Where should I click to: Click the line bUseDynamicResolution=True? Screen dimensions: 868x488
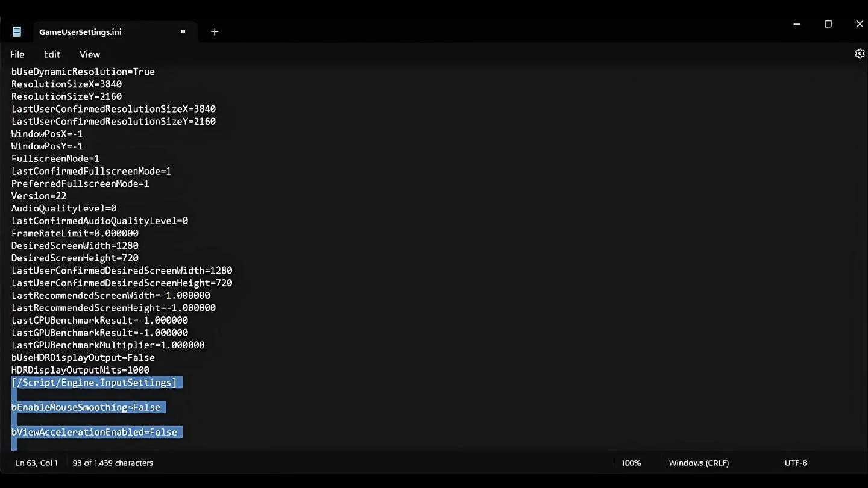[x=83, y=72]
